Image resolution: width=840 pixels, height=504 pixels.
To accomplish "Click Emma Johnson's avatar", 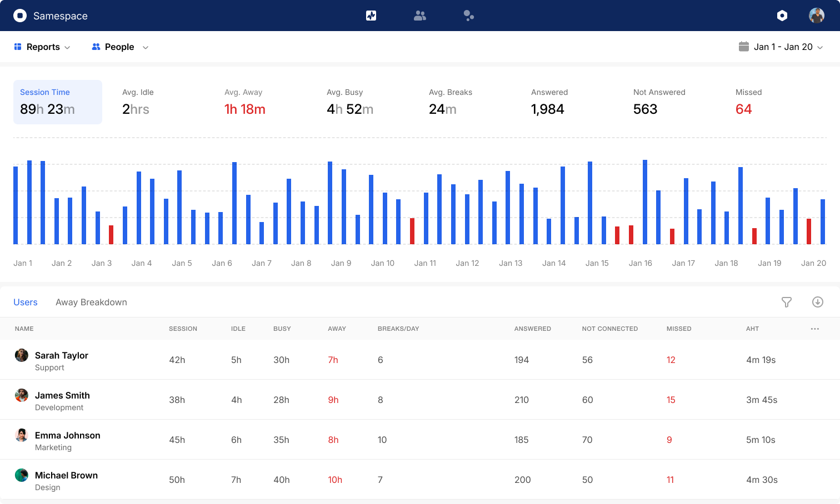I will coord(22,435).
